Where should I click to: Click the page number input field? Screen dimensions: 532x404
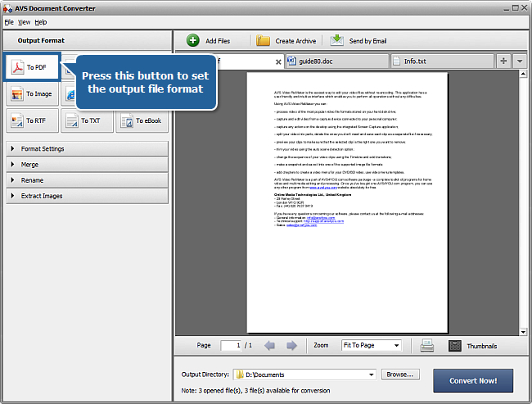[x=231, y=346]
